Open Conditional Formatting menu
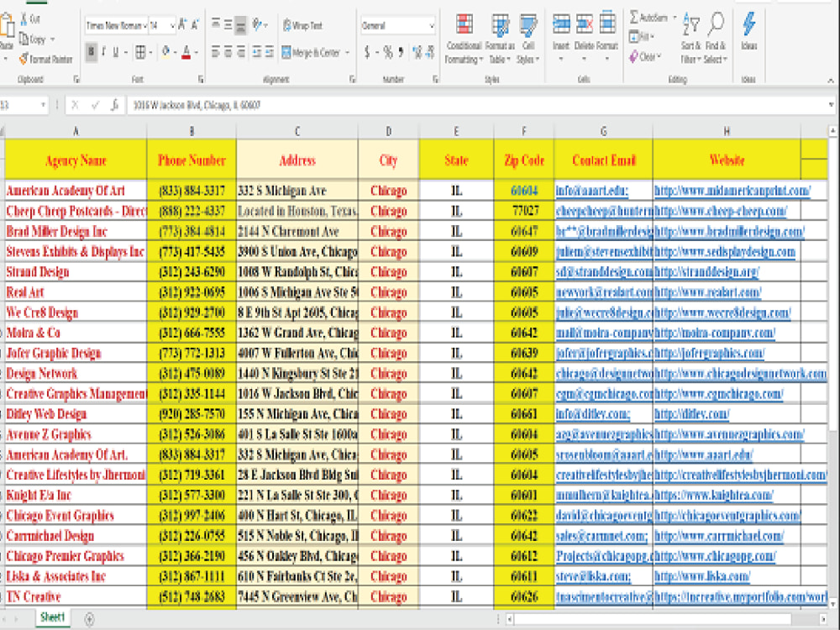This screenshot has width=840, height=630. [x=464, y=39]
